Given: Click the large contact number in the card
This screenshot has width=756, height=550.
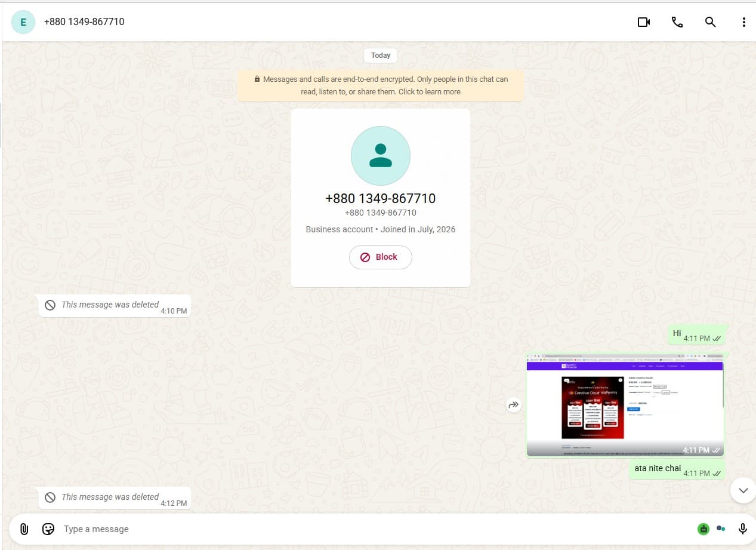Looking at the screenshot, I should coord(380,198).
